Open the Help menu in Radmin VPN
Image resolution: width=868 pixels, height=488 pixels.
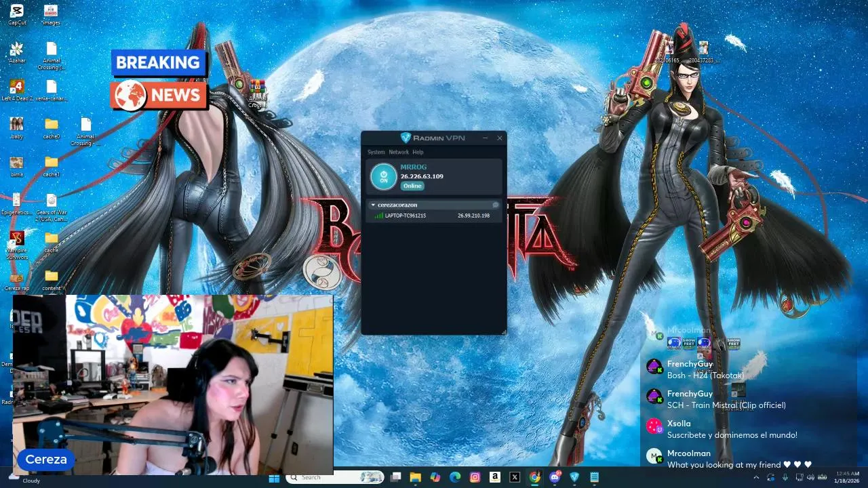click(418, 152)
